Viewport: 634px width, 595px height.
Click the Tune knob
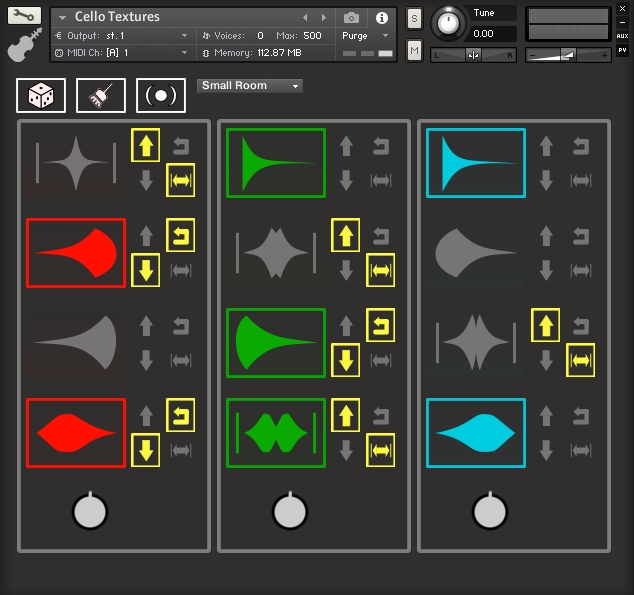tap(452, 21)
